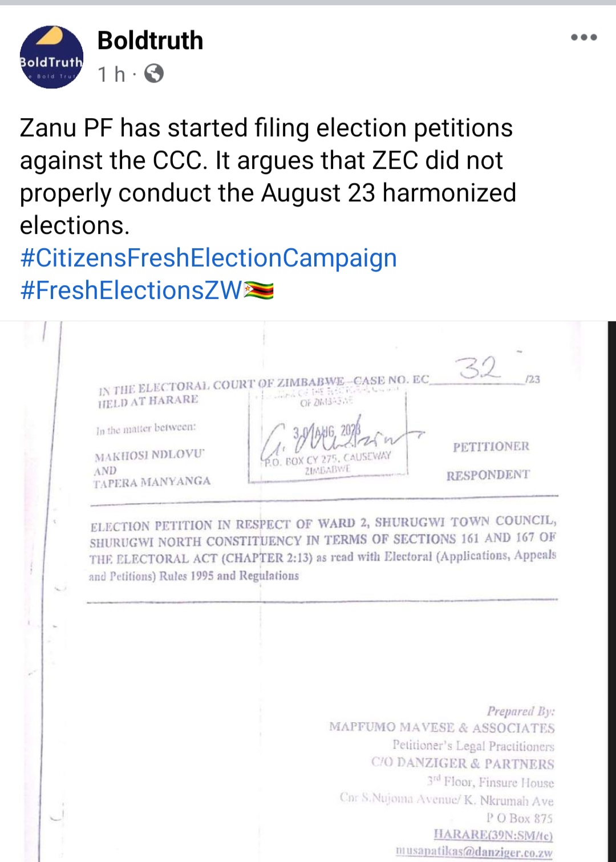Viewport: 616px width, 862px height.
Task: Open the #FreshElectionsZW hashtag
Action: (x=131, y=290)
